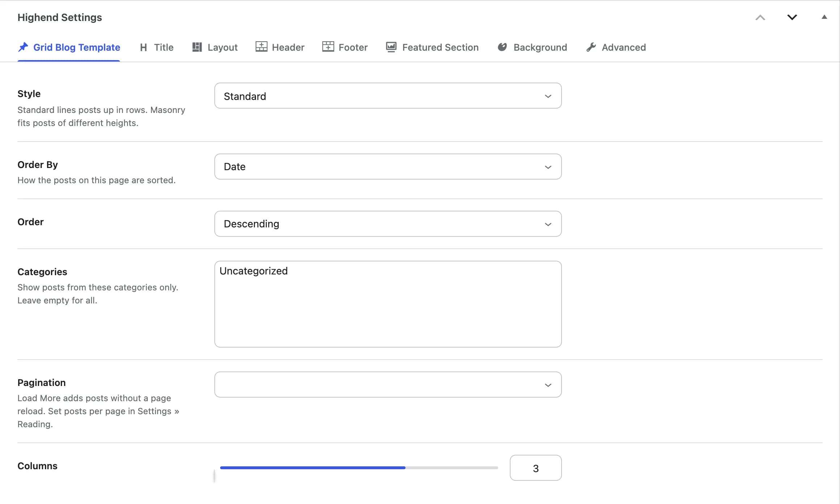Open the Header settings tab
This screenshot has width=840, height=504.
tap(280, 47)
